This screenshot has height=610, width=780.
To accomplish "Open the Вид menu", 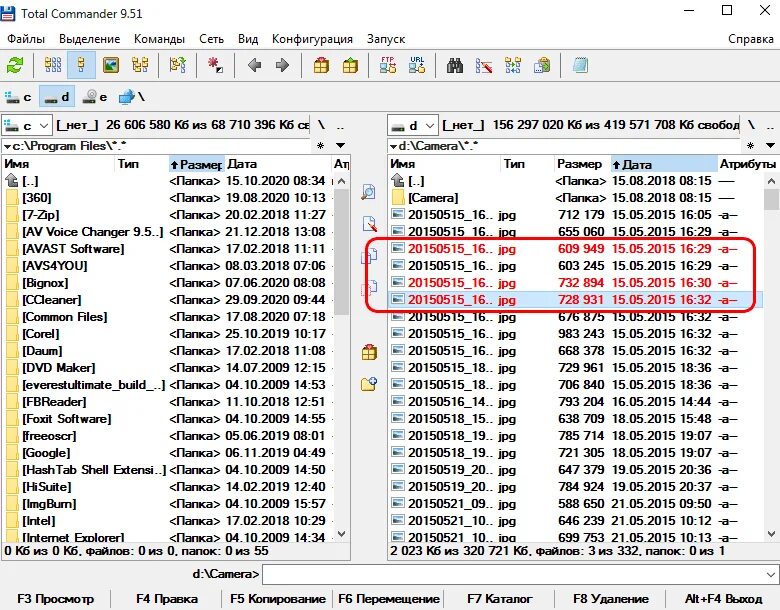I will 248,39.
